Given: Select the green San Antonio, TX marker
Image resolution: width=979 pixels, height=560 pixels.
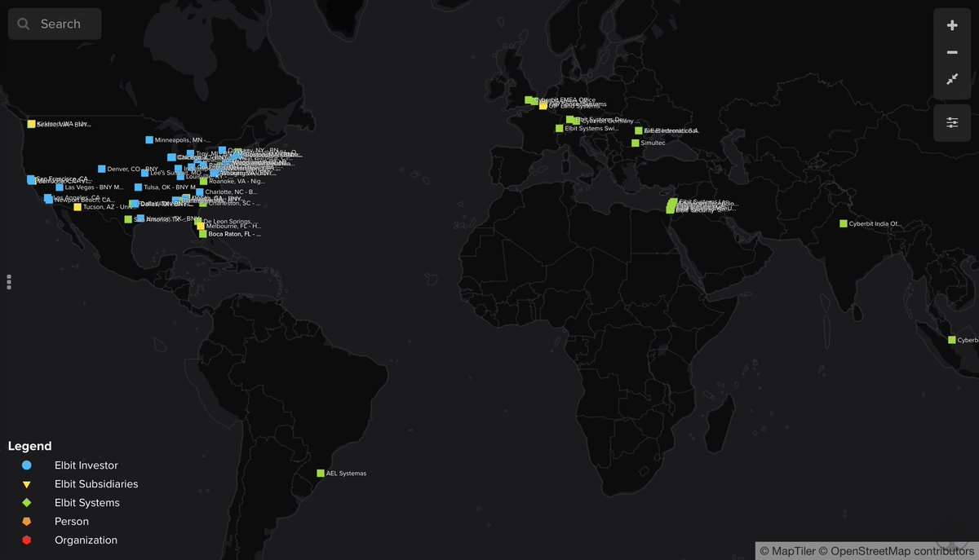Looking at the screenshot, I should tap(128, 219).
